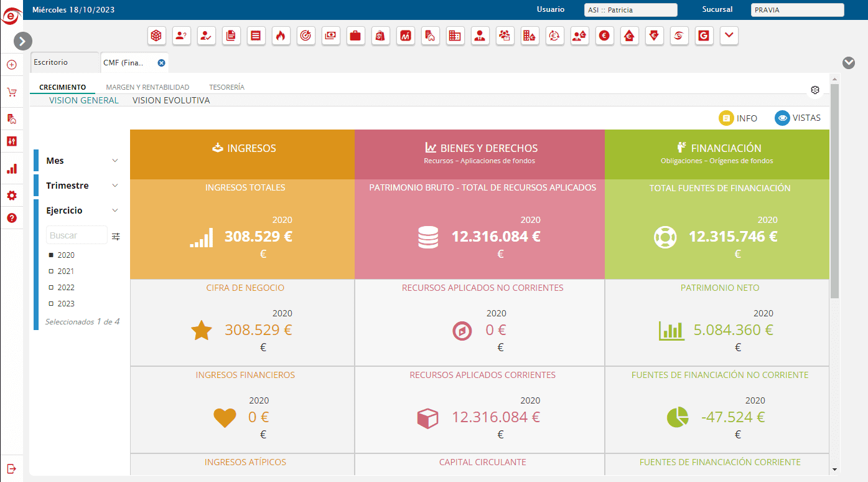This screenshot has width=868, height=482.
Task: Open the target bullseye toolbar icon
Action: click(306, 36)
